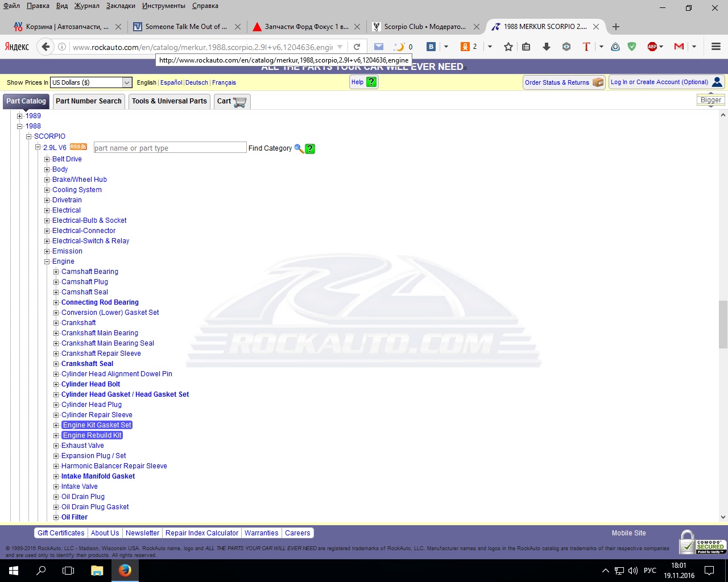The image size is (728, 582).
Task: Switch to Part Number Search tab
Action: (x=89, y=101)
